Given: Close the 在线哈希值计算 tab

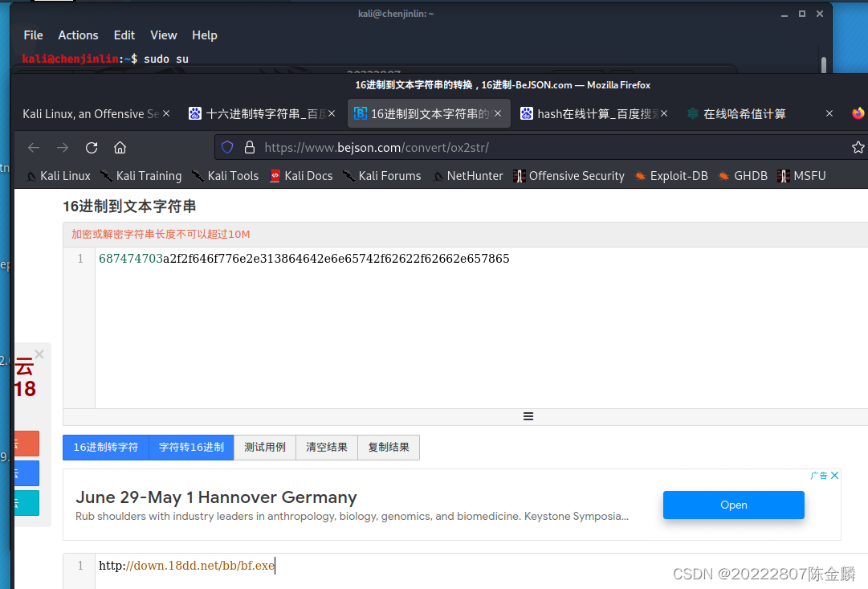Looking at the screenshot, I should tap(829, 113).
